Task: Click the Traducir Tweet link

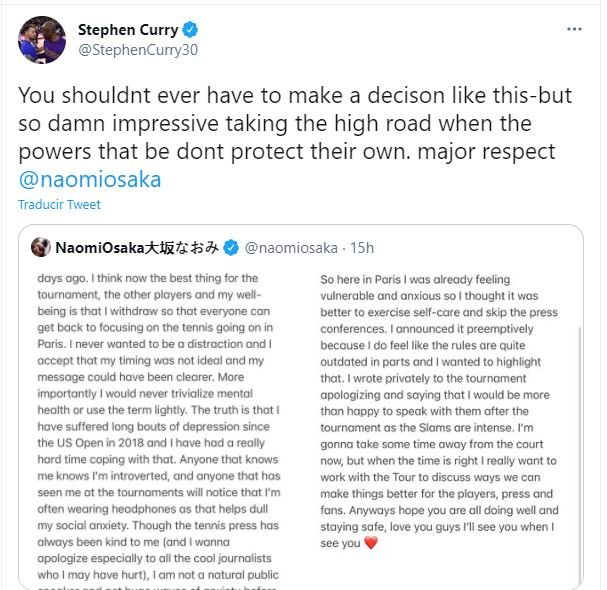Action: tap(59, 204)
